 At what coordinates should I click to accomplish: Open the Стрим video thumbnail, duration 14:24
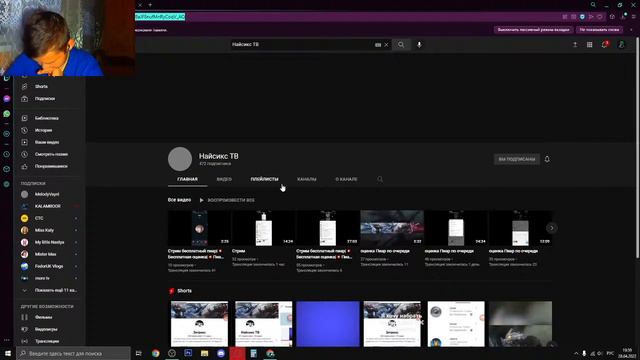pyautogui.click(x=264, y=228)
